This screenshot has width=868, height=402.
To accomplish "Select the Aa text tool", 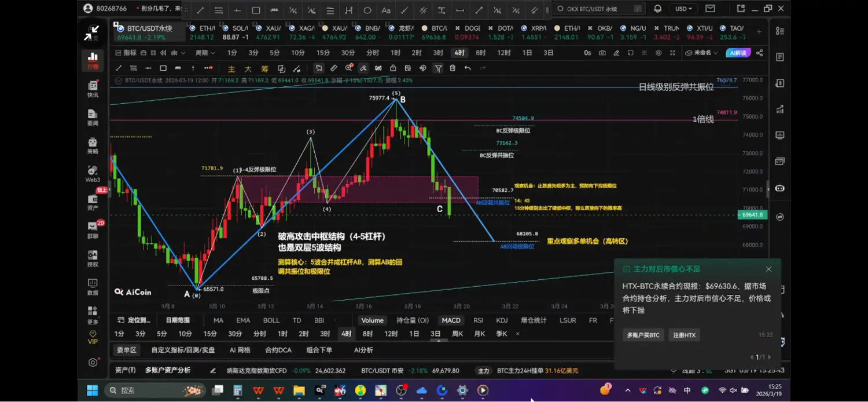I will 386,10.
